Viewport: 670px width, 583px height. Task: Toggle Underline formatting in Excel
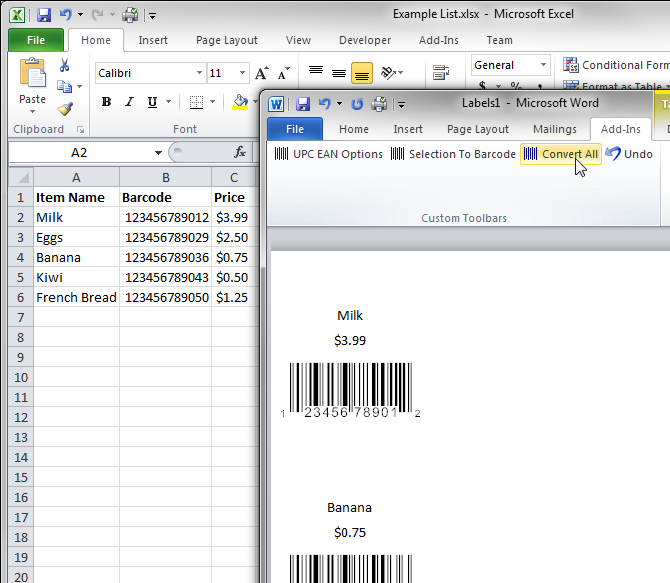[152, 102]
